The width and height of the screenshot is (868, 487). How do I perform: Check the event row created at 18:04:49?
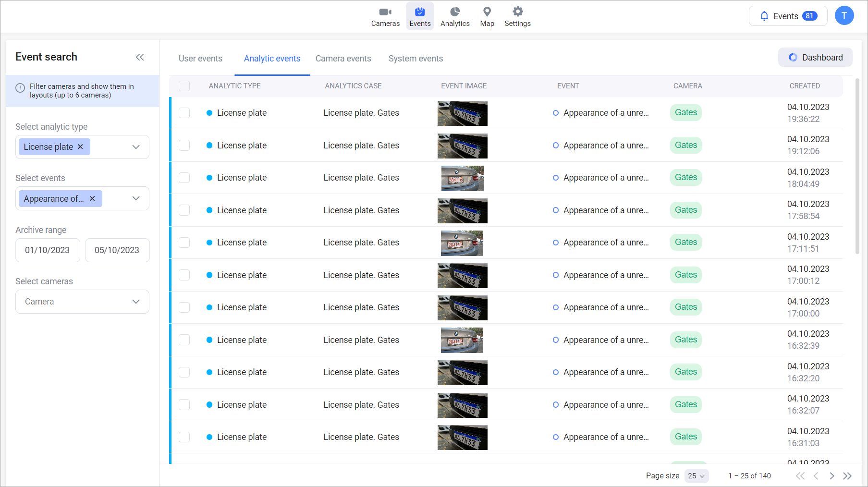pyautogui.click(x=184, y=178)
